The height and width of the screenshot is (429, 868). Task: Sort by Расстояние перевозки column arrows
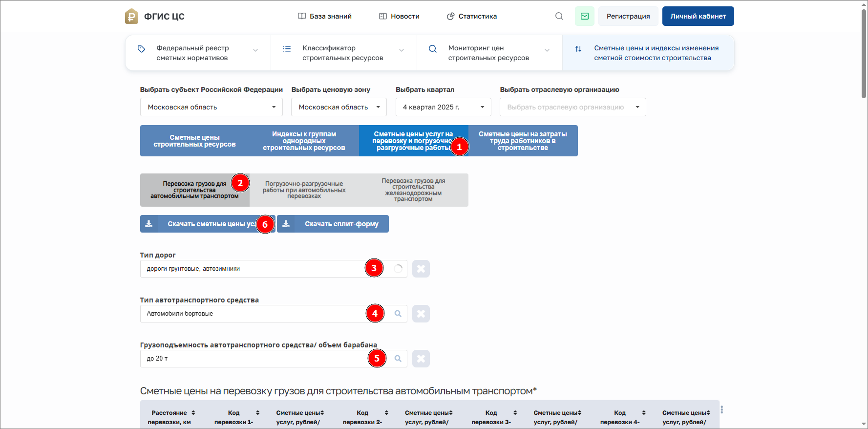tap(193, 413)
